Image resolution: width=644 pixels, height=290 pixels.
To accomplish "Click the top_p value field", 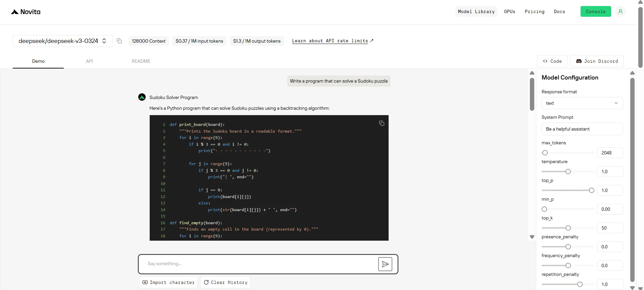I will (x=610, y=190).
